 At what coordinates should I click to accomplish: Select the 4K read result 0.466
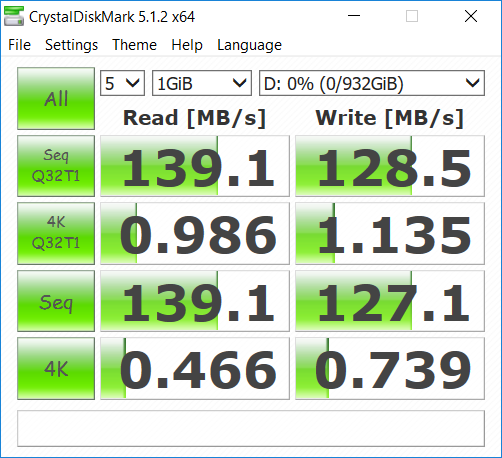coord(195,368)
